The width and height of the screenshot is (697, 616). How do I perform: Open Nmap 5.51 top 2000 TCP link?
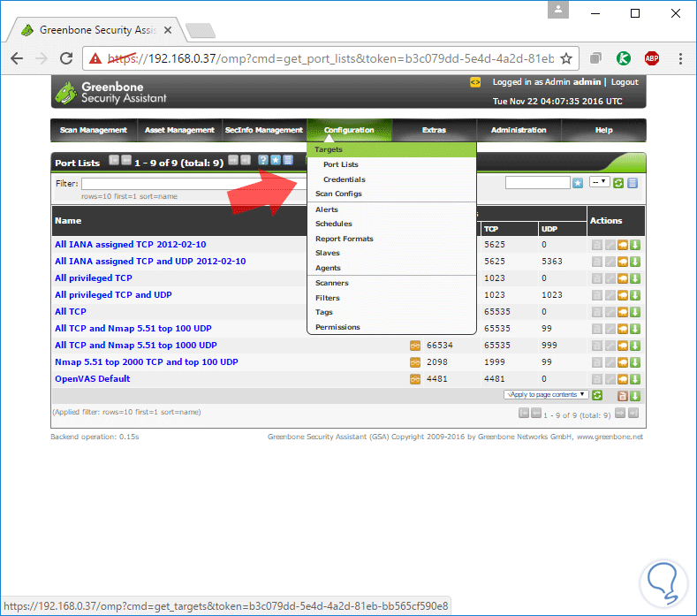pyautogui.click(x=147, y=362)
